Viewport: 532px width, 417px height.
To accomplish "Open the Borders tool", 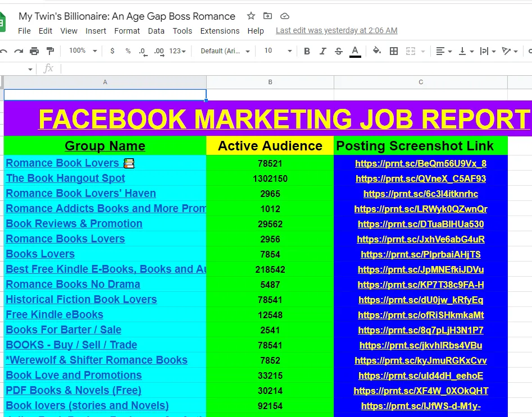I will (394, 51).
